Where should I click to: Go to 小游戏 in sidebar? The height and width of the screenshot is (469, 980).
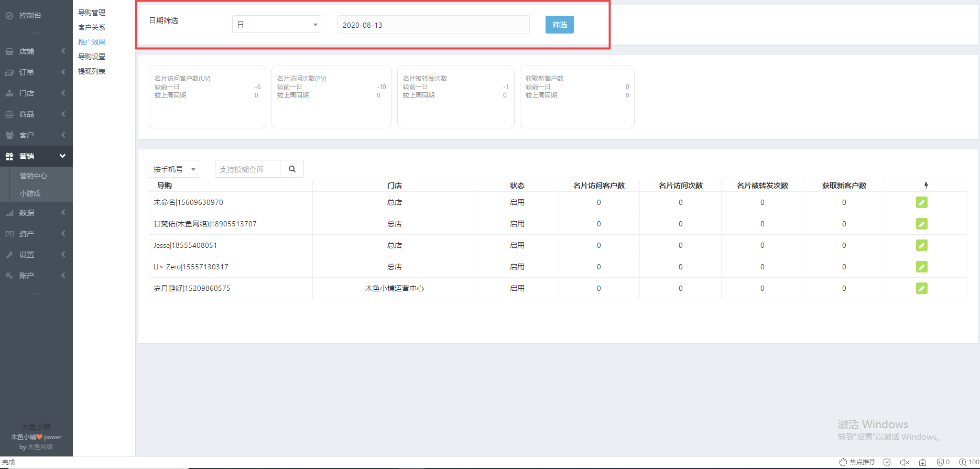[30, 193]
